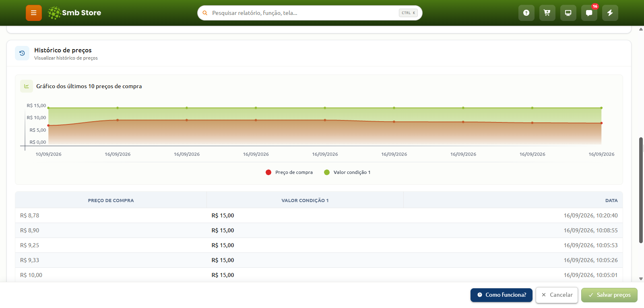Click the 10/09/2026 chart axis label

coord(48,154)
